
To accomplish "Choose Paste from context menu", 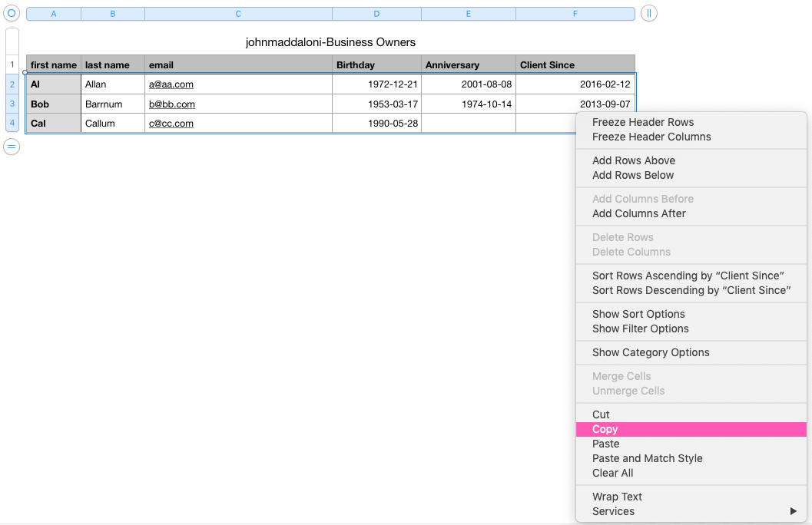I will click(x=691, y=444).
